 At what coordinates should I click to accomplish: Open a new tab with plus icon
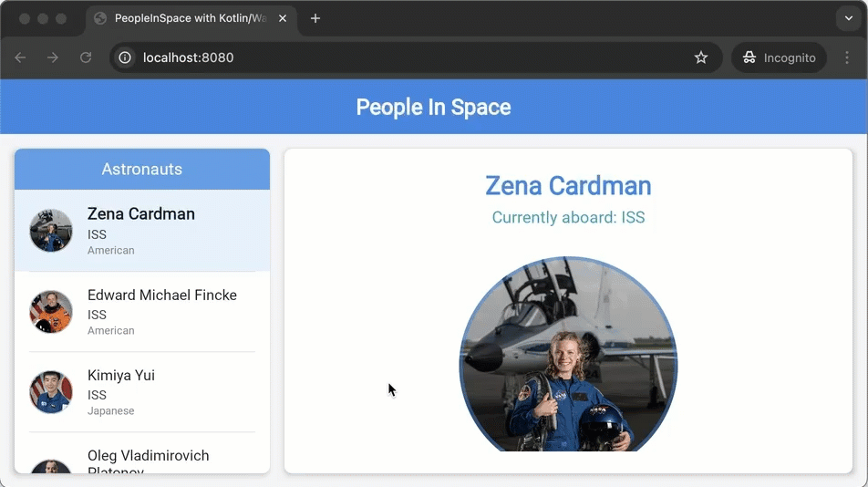315,18
